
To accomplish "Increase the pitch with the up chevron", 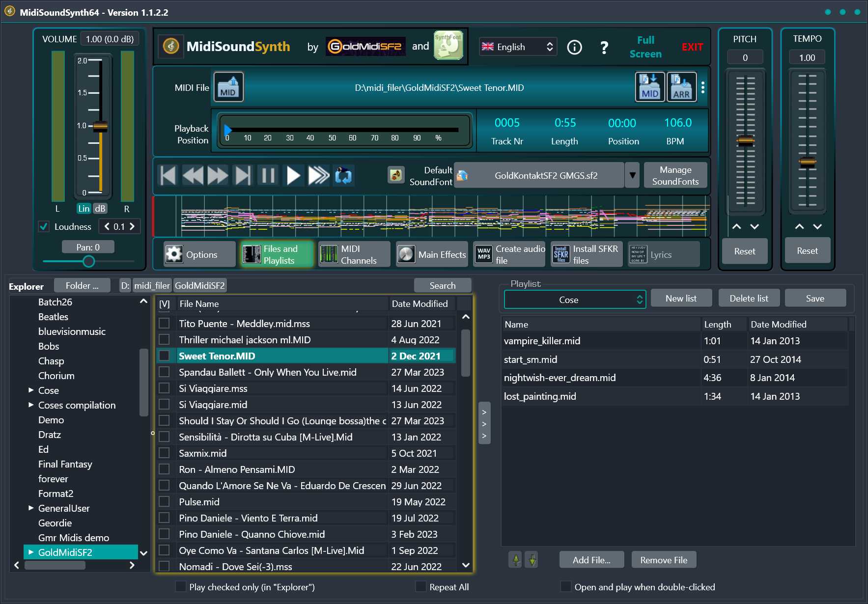I will click(x=736, y=226).
